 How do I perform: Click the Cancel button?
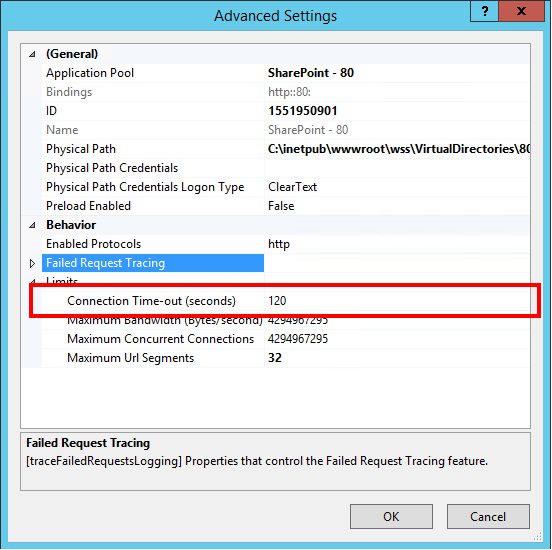click(x=488, y=517)
